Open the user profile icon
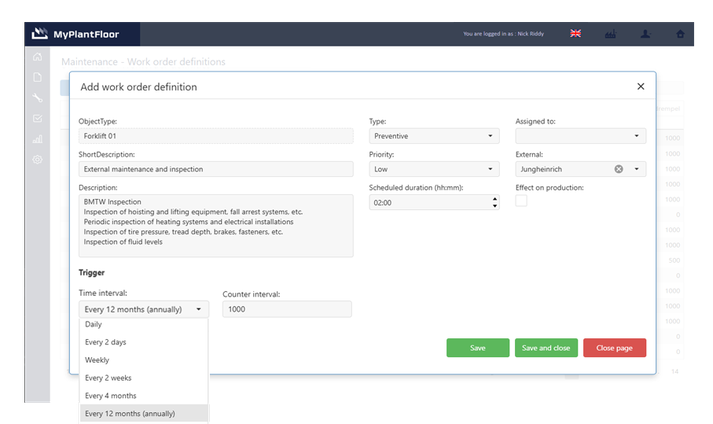 (x=645, y=34)
